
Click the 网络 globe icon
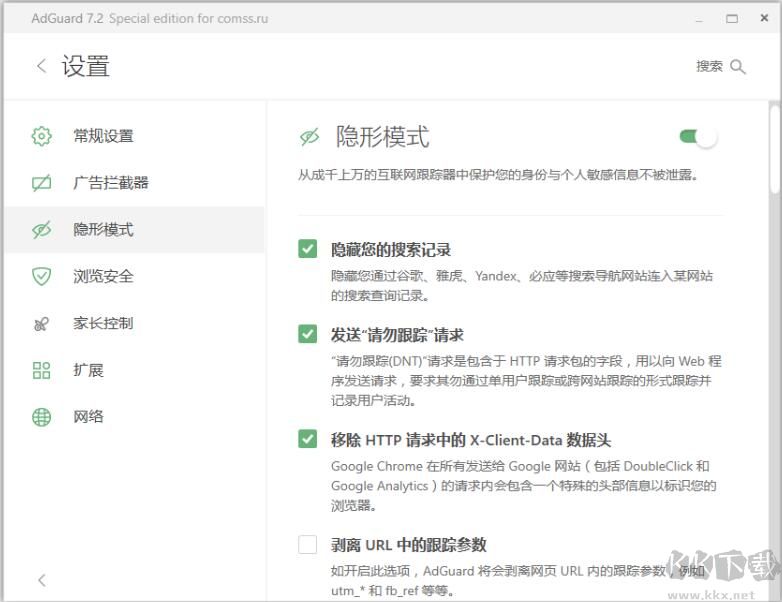pos(41,417)
